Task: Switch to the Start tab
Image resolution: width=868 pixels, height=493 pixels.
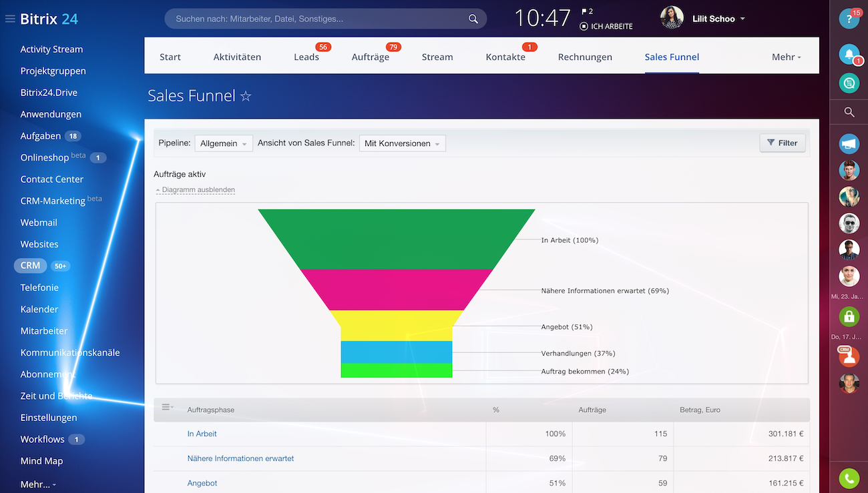Action: pos(170,57)
